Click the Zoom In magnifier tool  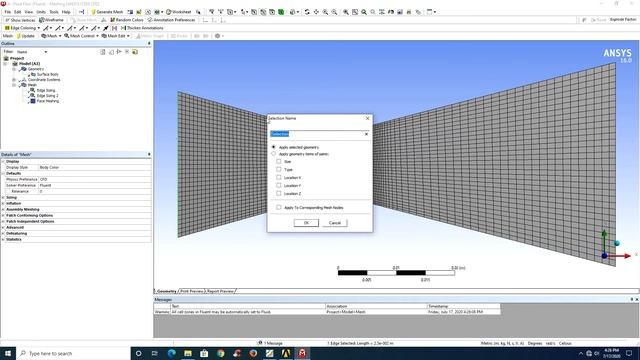point(325,12)
